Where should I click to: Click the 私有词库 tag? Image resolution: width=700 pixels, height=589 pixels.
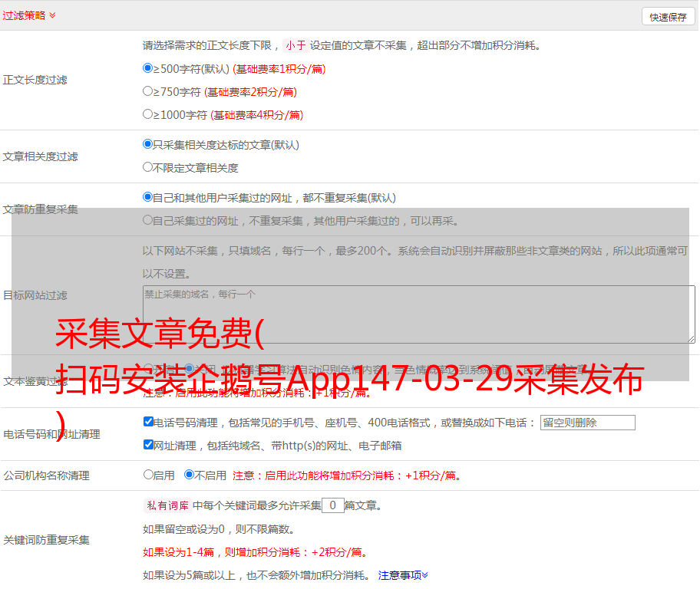click(x=168, y=505)
